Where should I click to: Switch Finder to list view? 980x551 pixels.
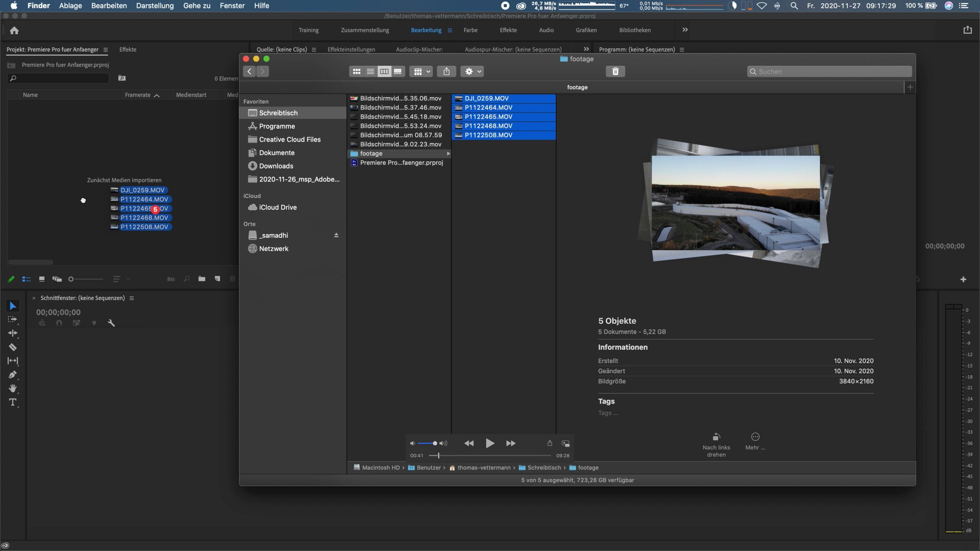coord(370,72)
